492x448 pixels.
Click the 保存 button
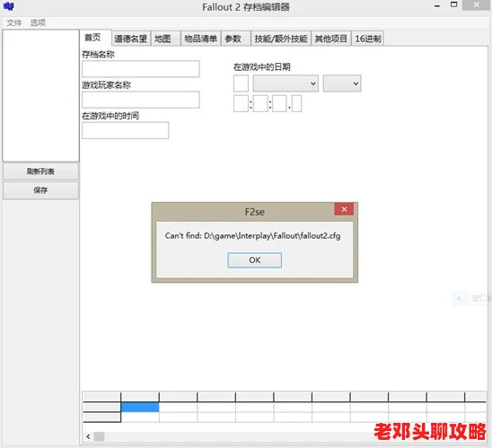(40, 190)
